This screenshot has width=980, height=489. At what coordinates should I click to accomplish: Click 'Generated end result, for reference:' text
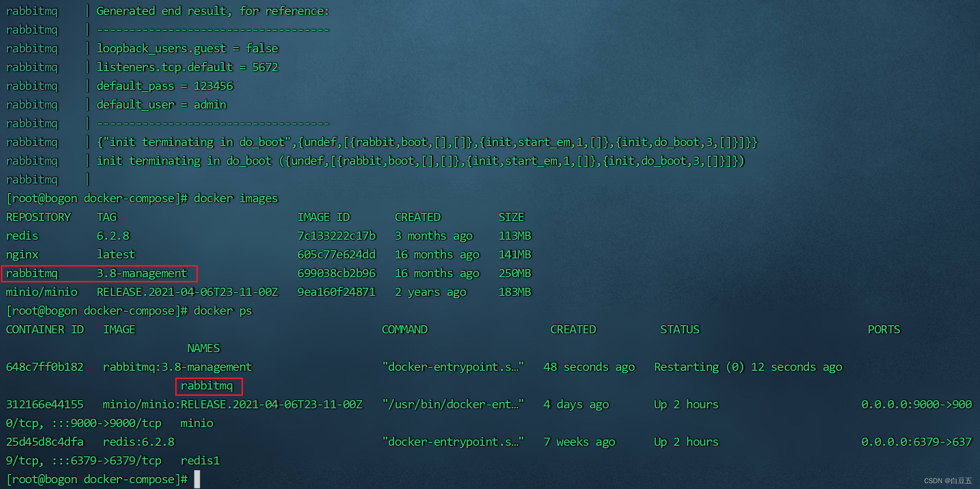(213, 11)
